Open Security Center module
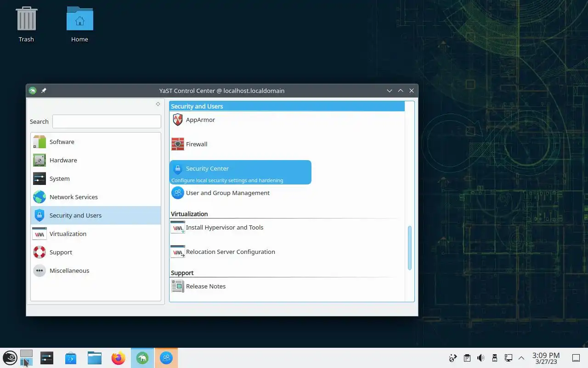Screen dimensions: 588x368 [x=240, y=172]
